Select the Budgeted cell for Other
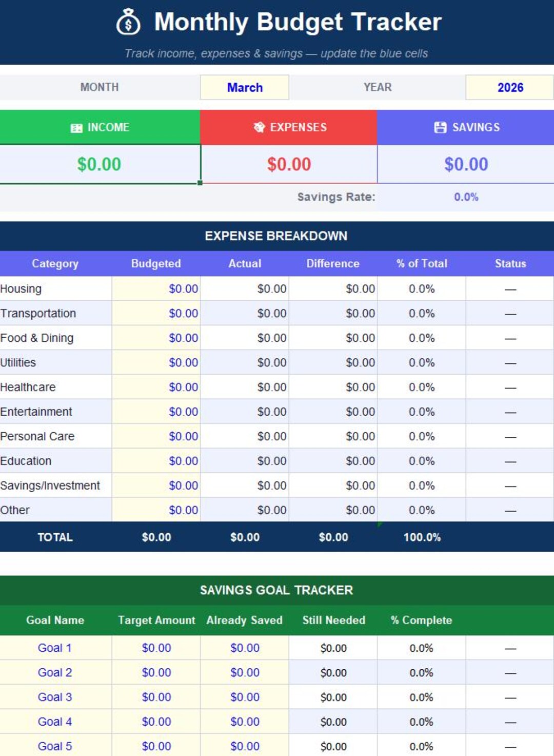This screenshot has width=554, height=756. pyautogui.click(x=156, y=511)
